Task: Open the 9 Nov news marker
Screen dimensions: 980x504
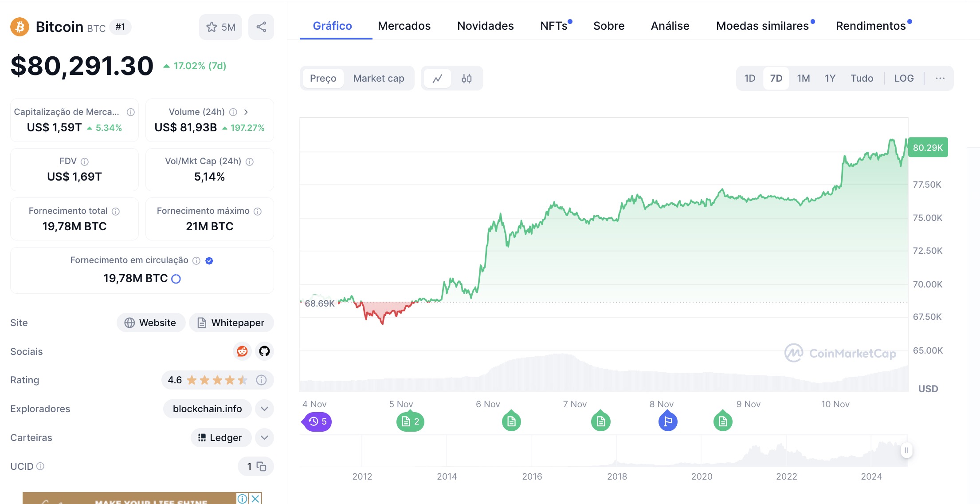Action: click(723, 421)
